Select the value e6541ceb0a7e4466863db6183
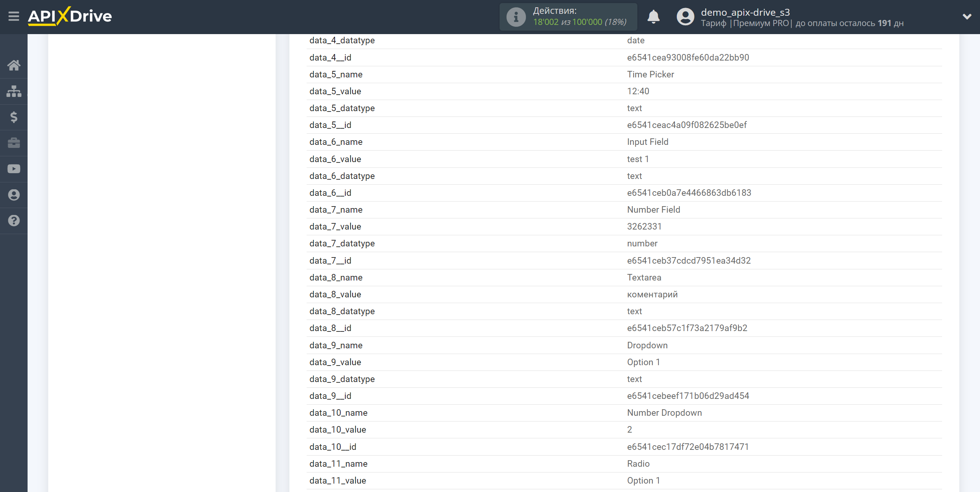The height and width of the screenshot is (492, 980). pyautogui.click(x=689, y=193)
